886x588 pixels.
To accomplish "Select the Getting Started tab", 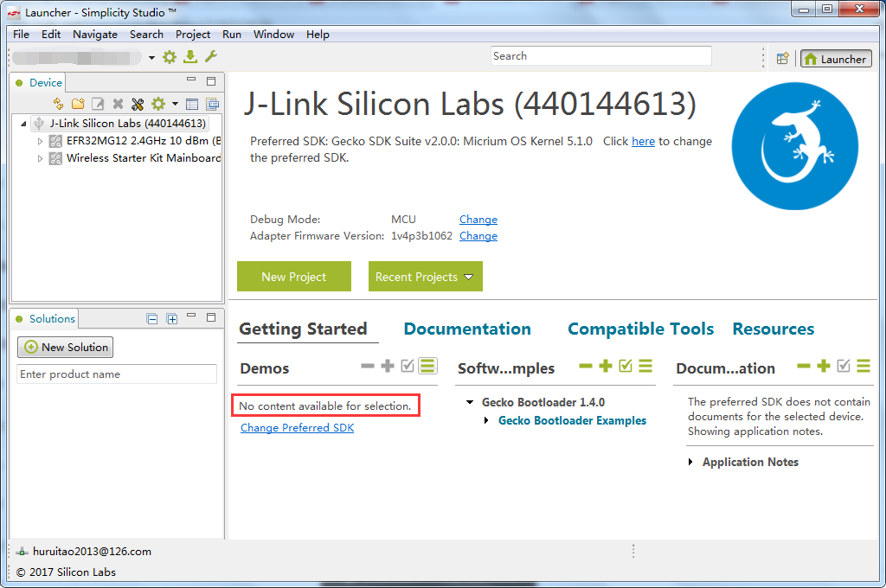I will point(303,329).
